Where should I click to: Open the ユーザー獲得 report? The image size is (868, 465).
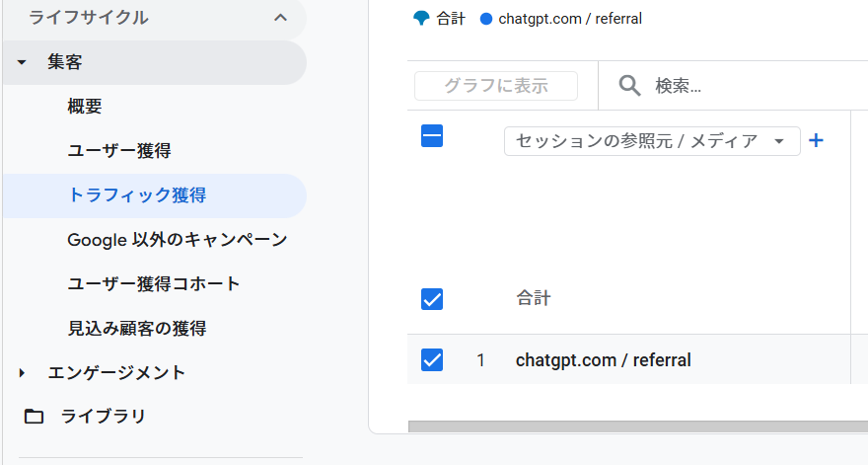[x=119, y=151]
